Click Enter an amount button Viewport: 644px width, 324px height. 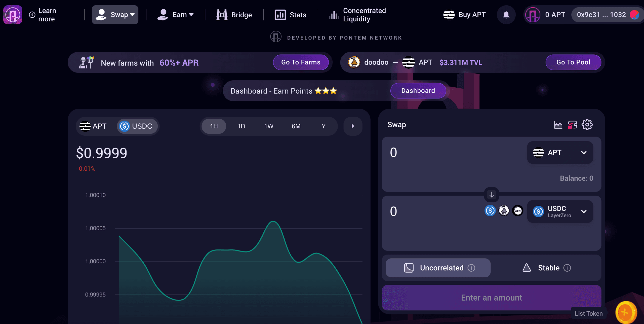[492, 298]
